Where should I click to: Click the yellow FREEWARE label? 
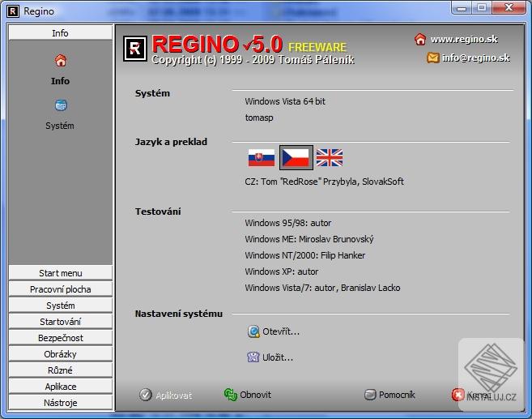click(317, 47)
